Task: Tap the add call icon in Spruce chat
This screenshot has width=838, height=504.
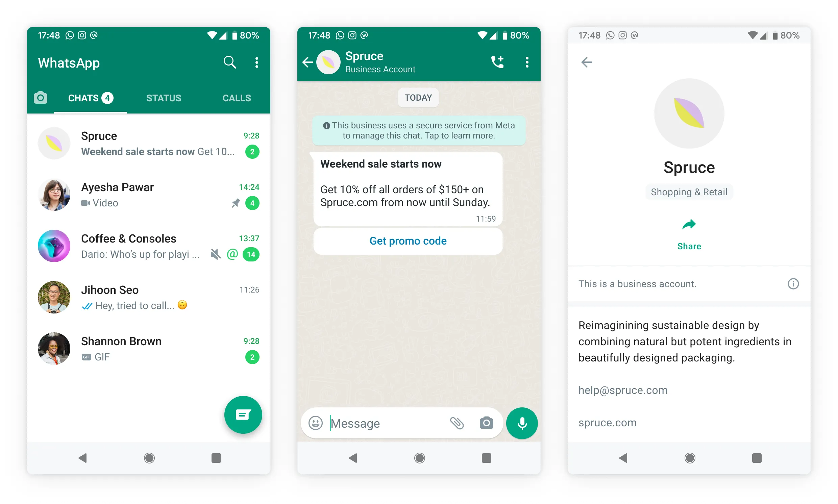Action: (x=497, y=61)
